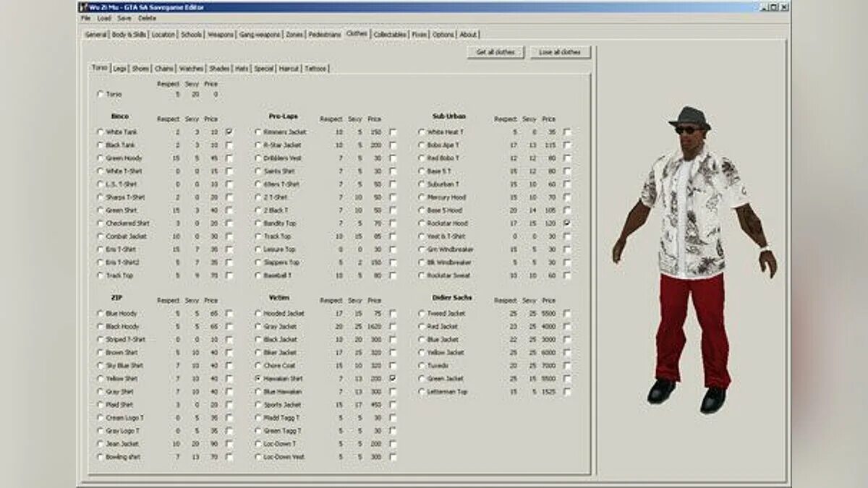Open the Hats sub-tab
868x488 pixels.
pos(242,69)
